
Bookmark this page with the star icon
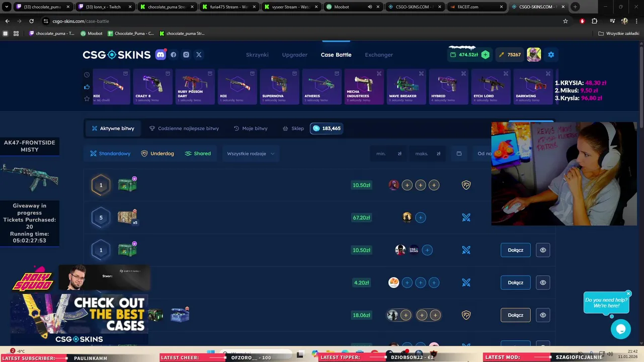[566, 21]
